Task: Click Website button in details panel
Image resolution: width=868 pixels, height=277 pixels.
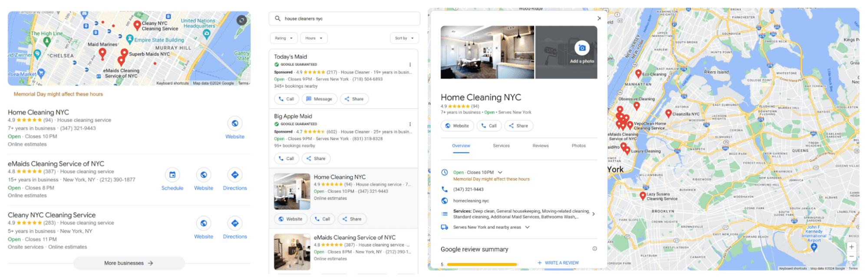Action: (457, 126)
